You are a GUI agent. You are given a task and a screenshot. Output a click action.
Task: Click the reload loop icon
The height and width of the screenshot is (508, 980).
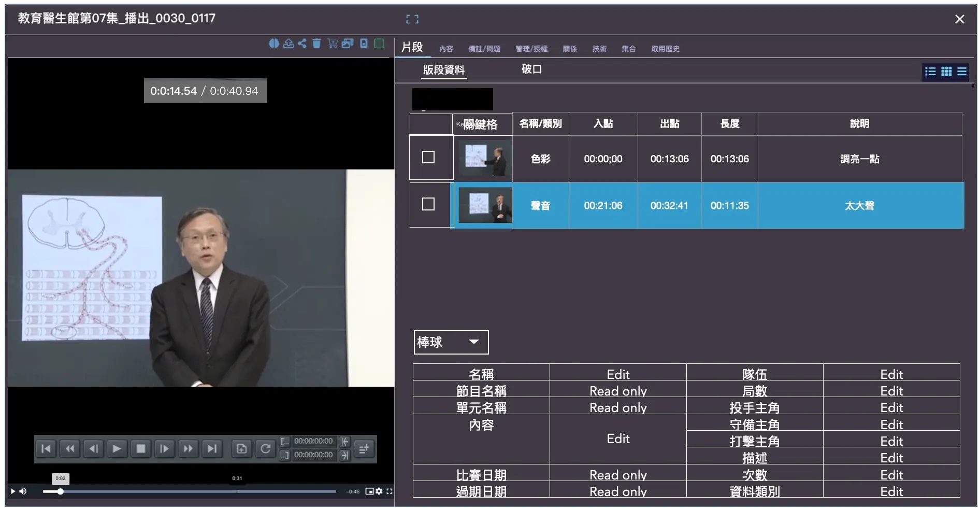pos(265,449)
